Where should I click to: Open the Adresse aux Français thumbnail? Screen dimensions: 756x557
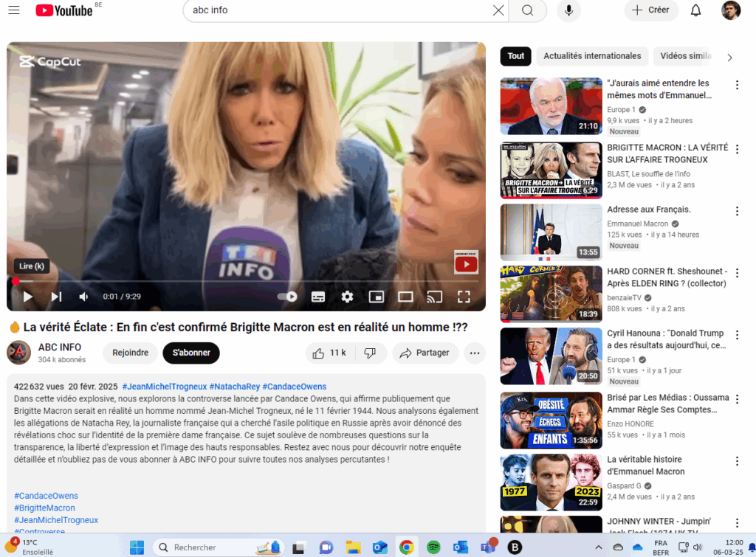point(551,232)
